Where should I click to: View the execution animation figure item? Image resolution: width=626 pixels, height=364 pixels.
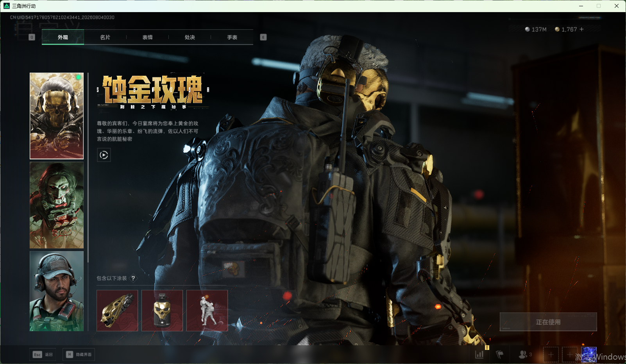pos(207,310)
